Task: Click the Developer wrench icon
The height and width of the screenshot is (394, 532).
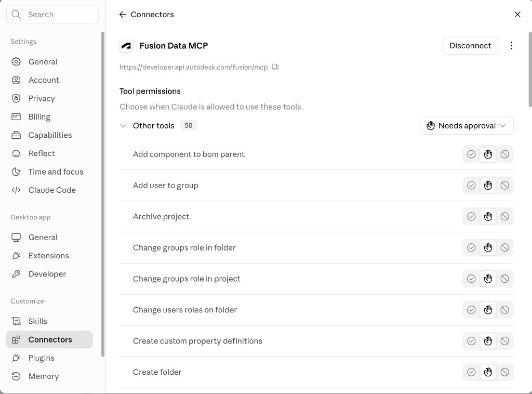Action: click(16, 274)
